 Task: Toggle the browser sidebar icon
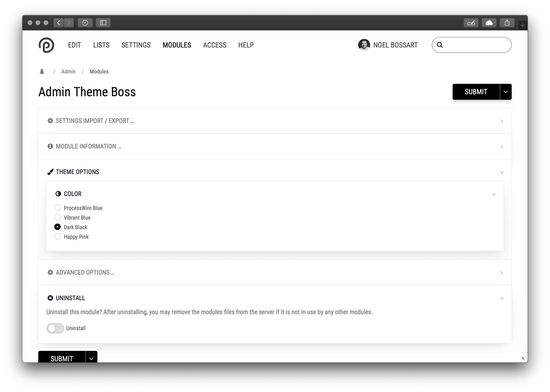point(103,23)
